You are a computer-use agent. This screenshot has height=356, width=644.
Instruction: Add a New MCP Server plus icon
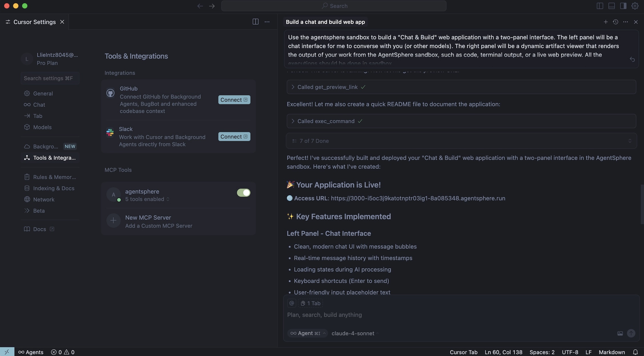click(113, 221)
